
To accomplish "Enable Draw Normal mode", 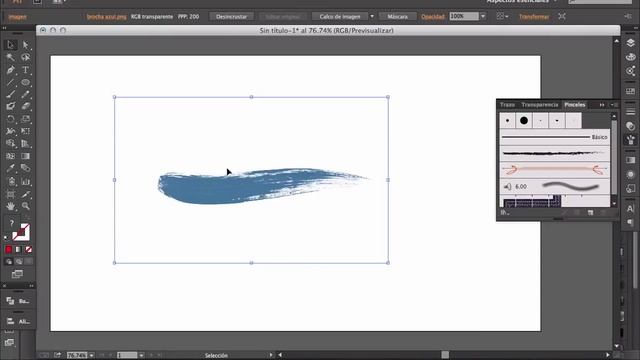I will tap(9, 262).
